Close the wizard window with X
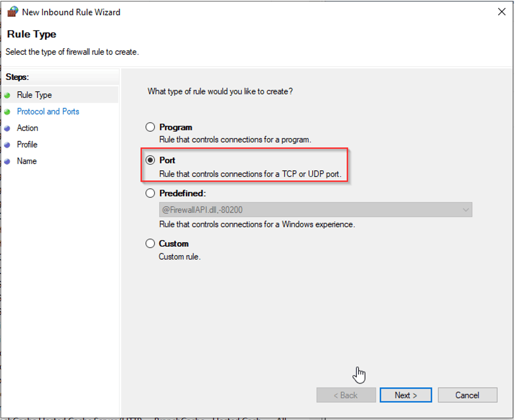This screenshot has height=420, width=517. coord(501,12)
